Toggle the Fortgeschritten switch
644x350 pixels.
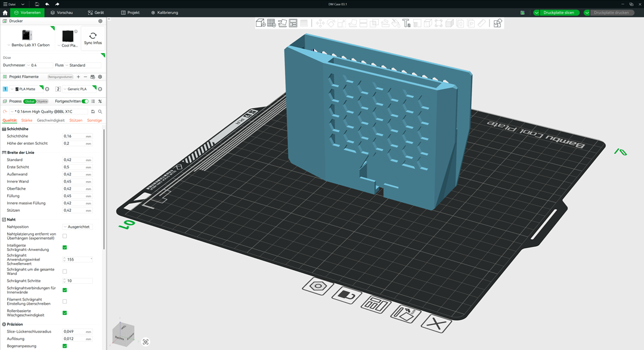coord(85,101)
